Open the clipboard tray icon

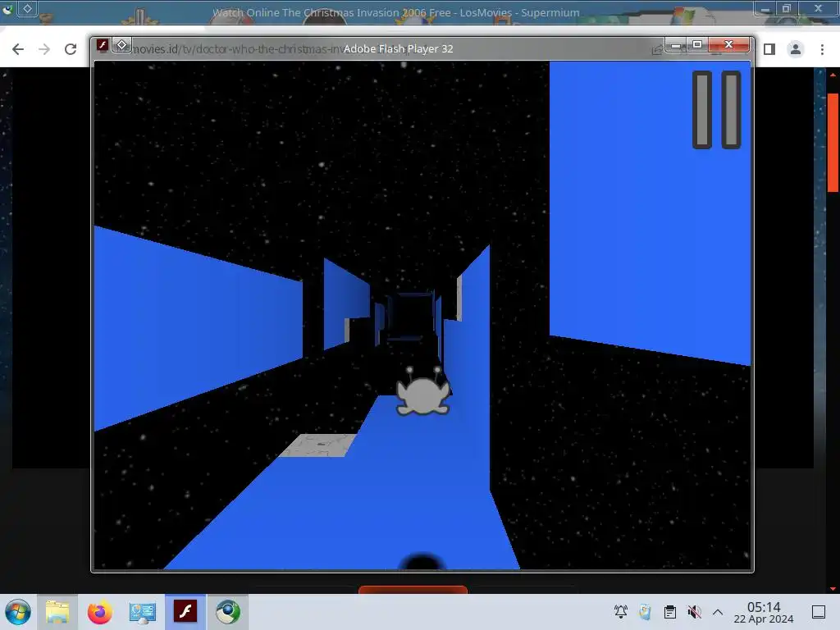[x=669, y=612]
